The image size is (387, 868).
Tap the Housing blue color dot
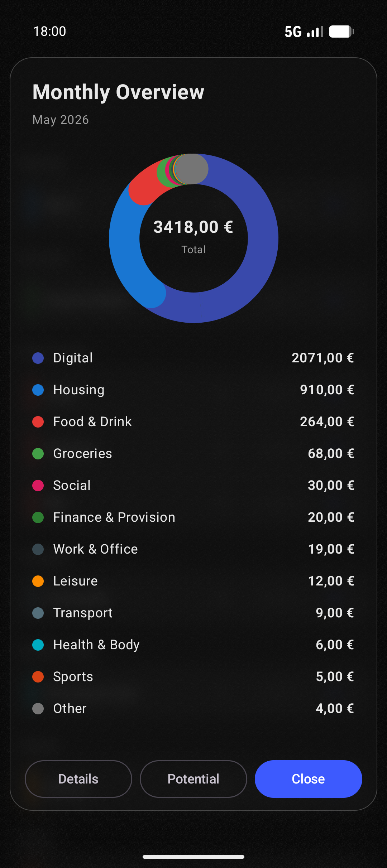point(38,390)
